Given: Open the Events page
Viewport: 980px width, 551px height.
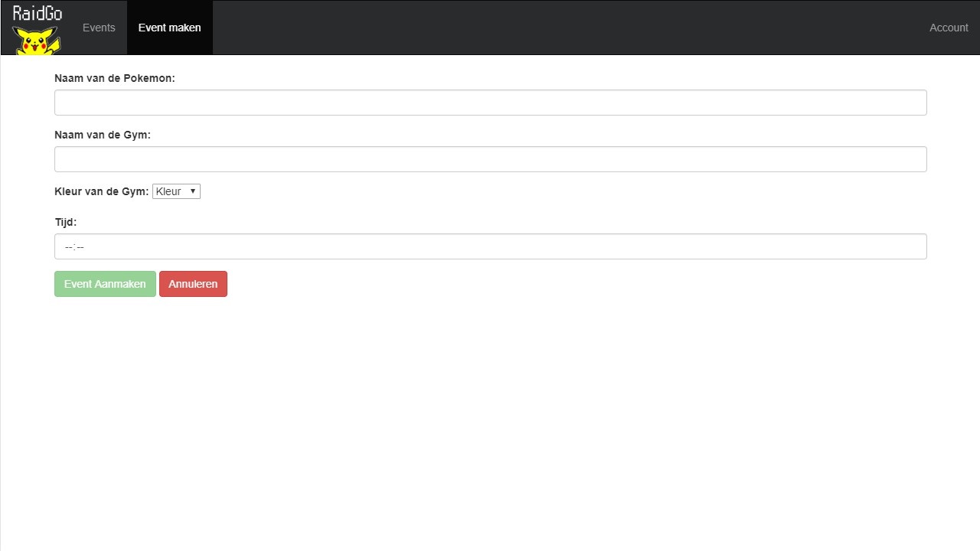Looking at the screenshot, I should 99,28.
